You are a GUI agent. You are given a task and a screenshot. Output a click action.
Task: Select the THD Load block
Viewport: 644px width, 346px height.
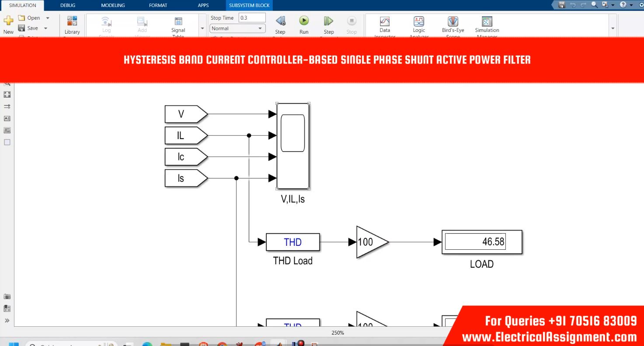tap(292, 242)
